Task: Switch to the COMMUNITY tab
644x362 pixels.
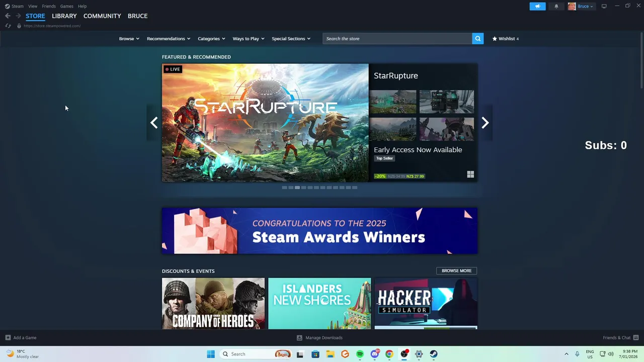Action: click(x=102, y=16)
